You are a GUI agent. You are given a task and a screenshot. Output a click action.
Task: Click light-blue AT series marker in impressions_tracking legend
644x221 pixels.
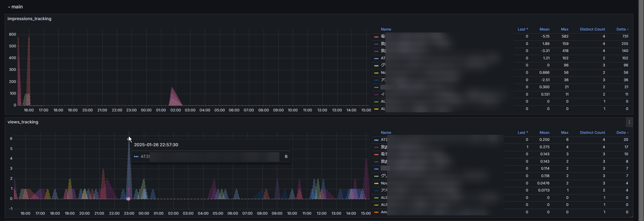coord(376,58)
